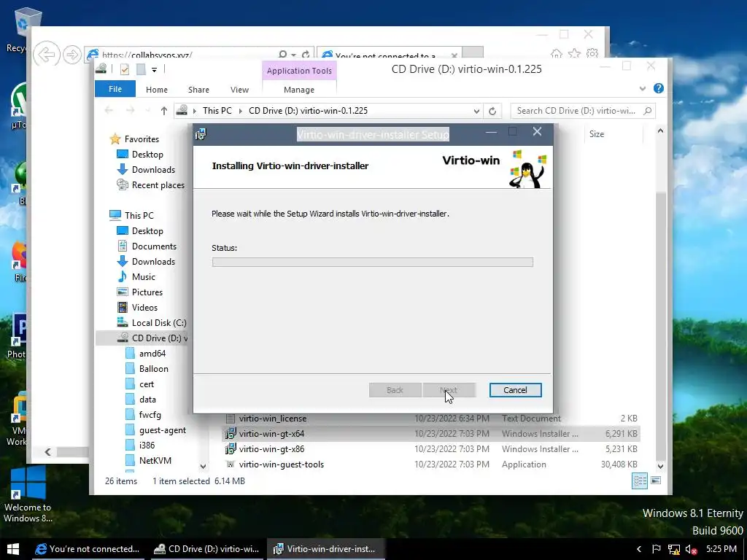This screenshot has height=560, width=747.
Task: Switch to large thumbnails view icon
Action: click(656, 481)
